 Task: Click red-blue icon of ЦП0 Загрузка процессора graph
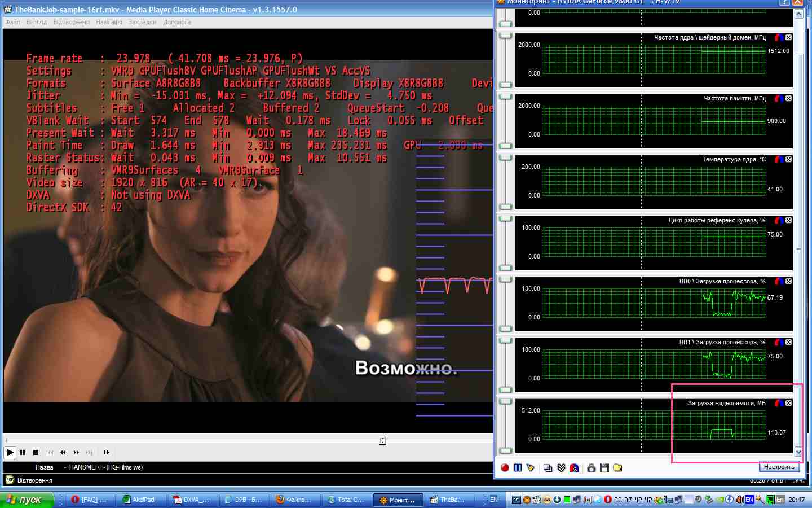pyautogui.click(x=779, y=281)
